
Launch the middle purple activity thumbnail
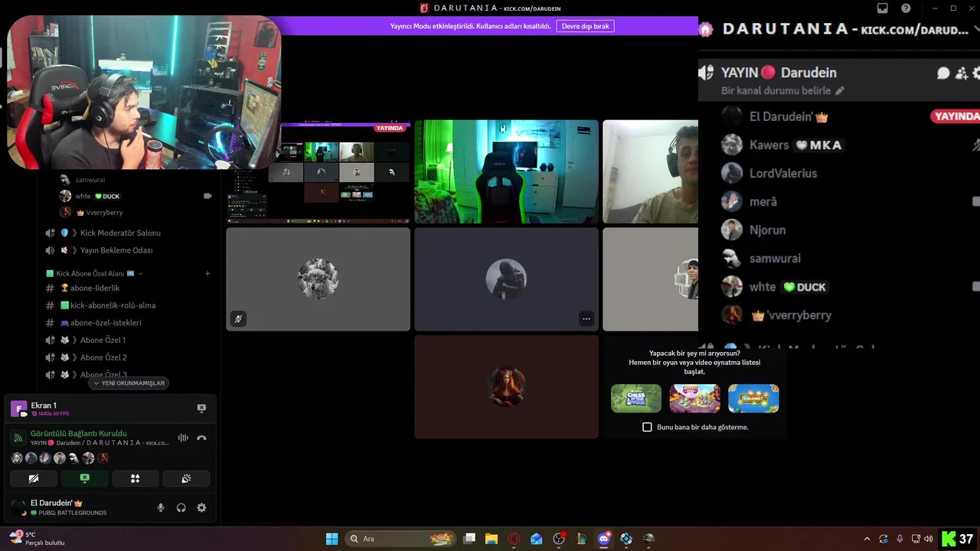pos(694,399)
